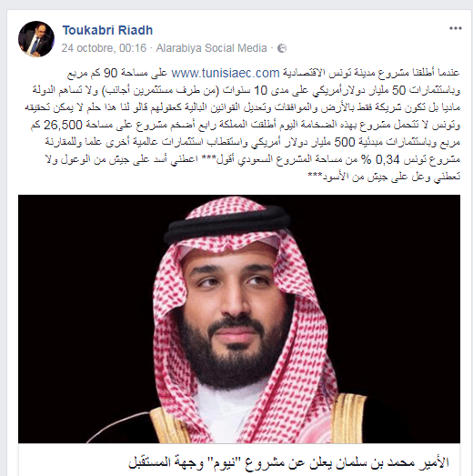
Task: Click the number 500 in the post text
Action: coord(345,142)
